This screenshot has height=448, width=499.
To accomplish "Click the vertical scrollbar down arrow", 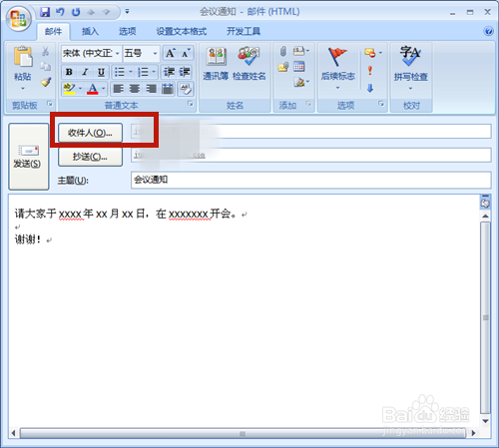I will coord(485,421).
